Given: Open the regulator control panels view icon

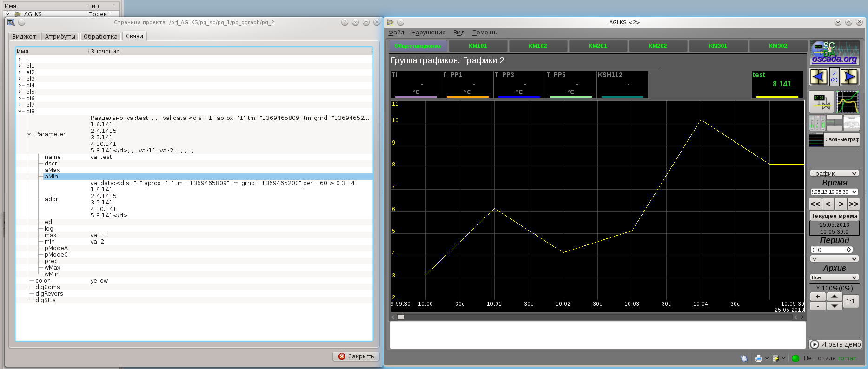Looking at the screenshot, I should (817, 123).
